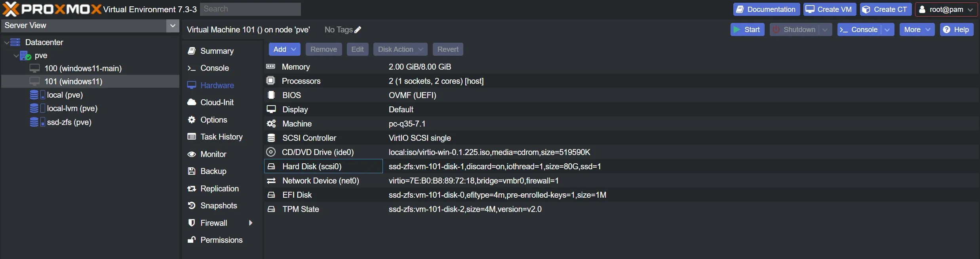Click the Display monitor icon

(271, 110)
